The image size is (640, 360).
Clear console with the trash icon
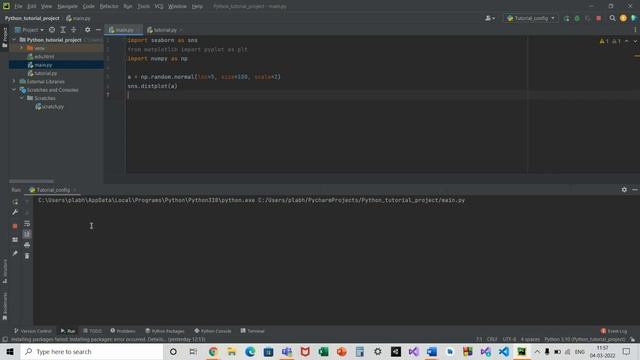pos(27,256)
